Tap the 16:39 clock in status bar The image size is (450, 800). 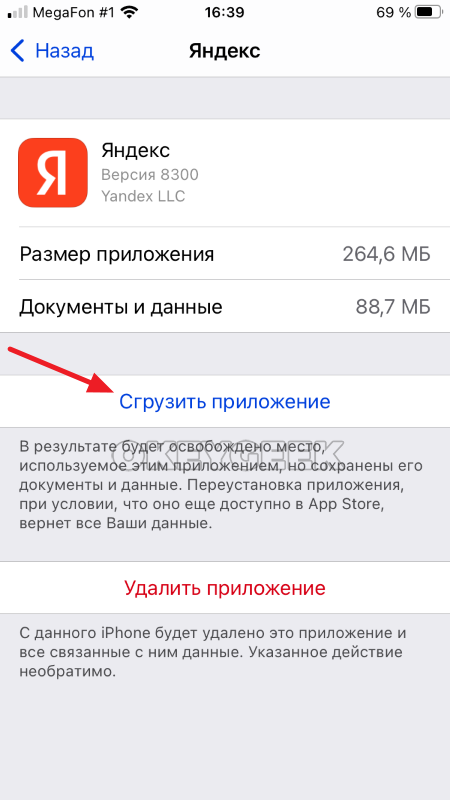pyautogui.click(x=224, y=13)
